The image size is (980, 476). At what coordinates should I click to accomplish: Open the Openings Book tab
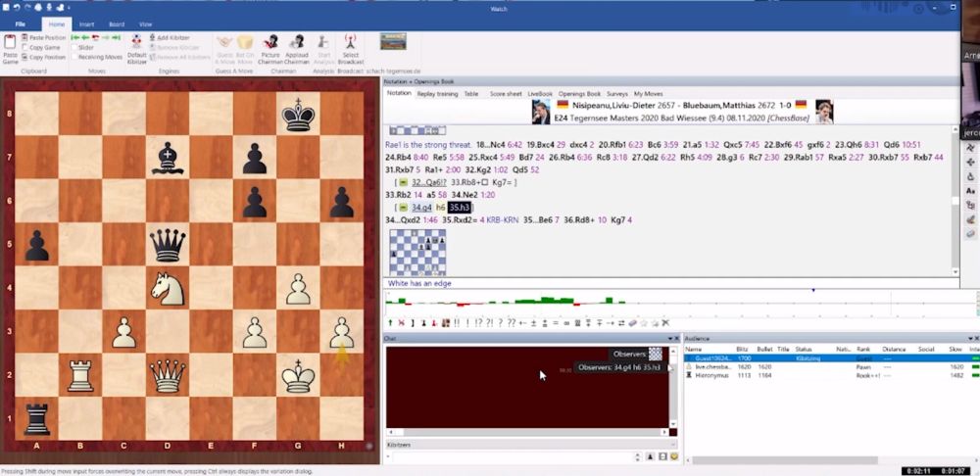point(578,93)
